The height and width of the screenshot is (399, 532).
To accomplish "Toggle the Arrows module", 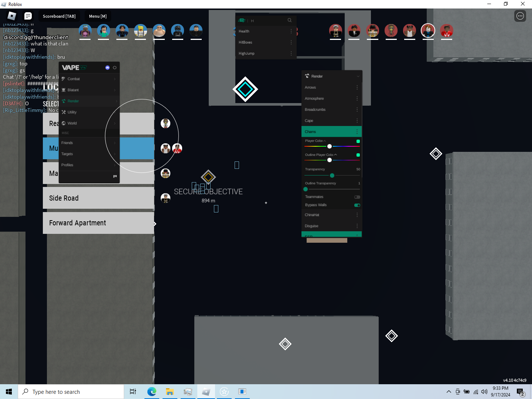I will coord(331,87).
